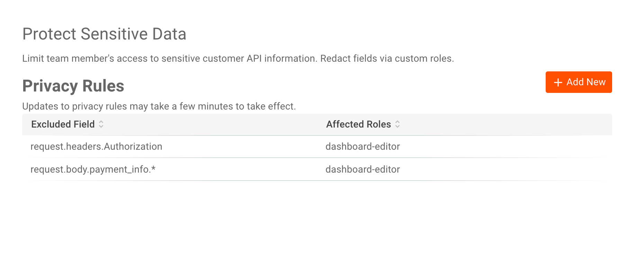Screen dimensions: 644x253
Task: Click the 'Updates to privacy rules' note
Action: (x=159, y=106)
